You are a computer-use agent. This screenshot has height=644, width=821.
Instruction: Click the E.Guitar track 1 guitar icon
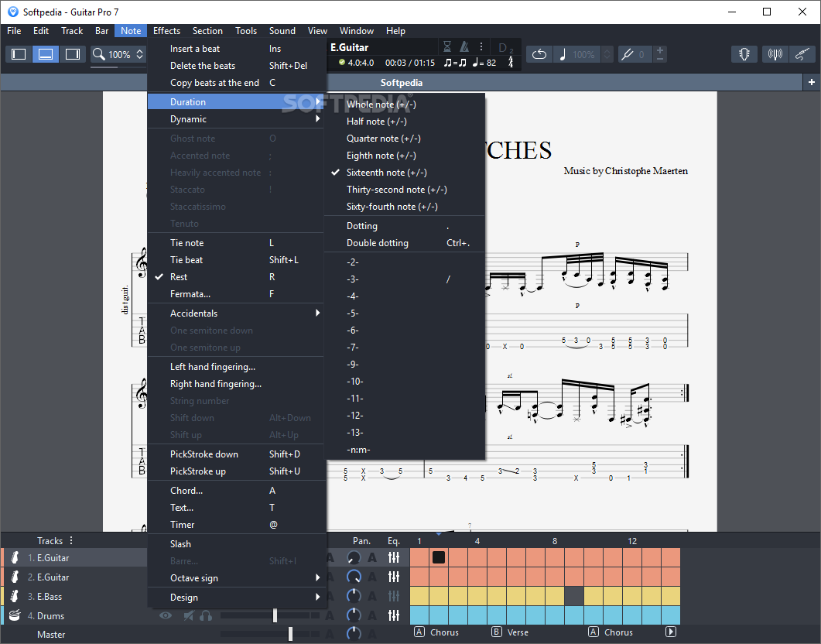coord(15,557)
